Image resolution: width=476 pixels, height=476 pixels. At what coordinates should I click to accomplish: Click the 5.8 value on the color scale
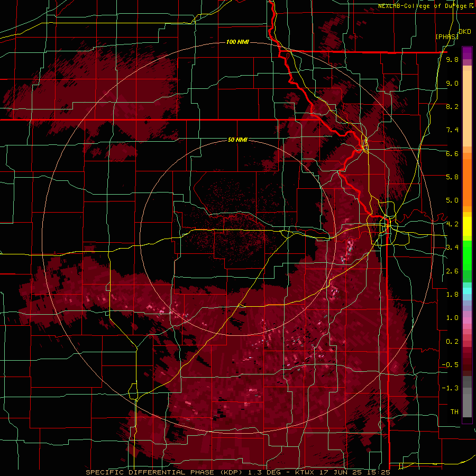tap(452, 177)
